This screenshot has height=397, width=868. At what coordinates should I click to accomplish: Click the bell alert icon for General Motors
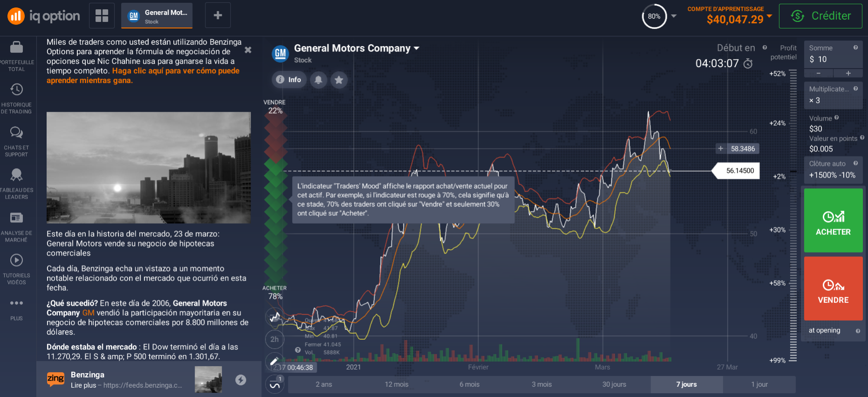318,80
